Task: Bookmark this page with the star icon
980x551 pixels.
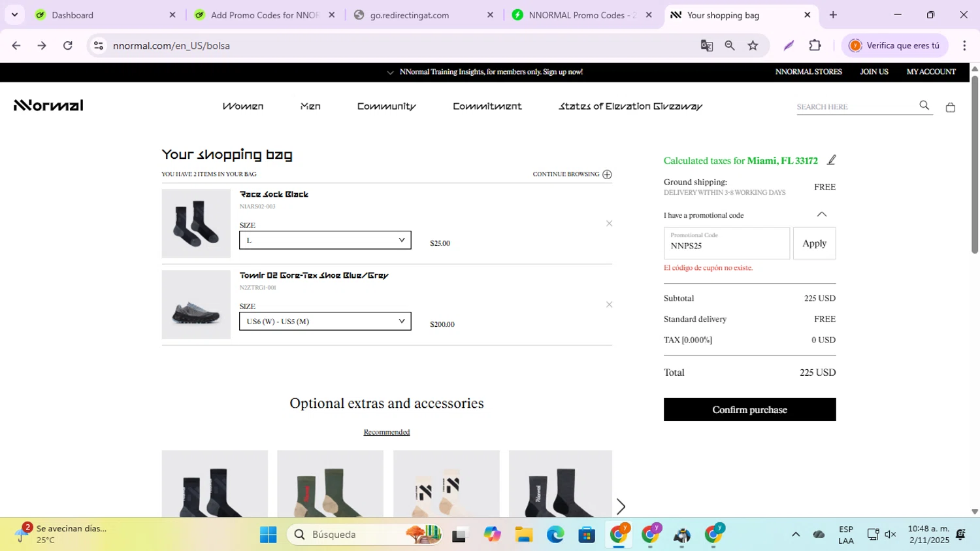Action: tap(753, 46)
